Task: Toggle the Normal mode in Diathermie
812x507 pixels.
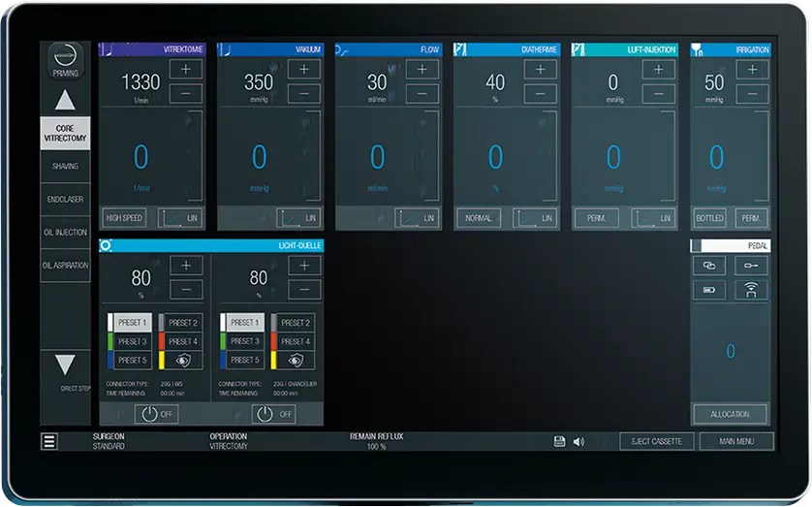Action: coord(479,218)
